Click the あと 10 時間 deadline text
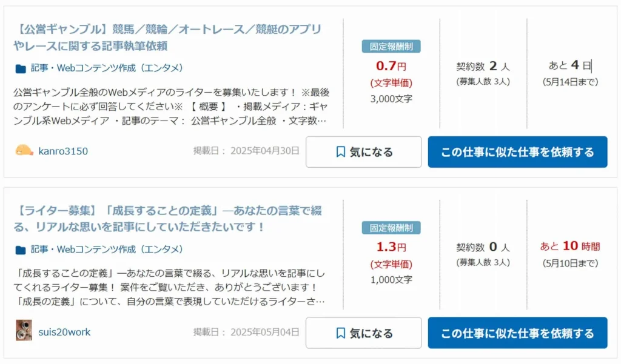This screenshot has width=621, height=364. [x=570, y=246]
